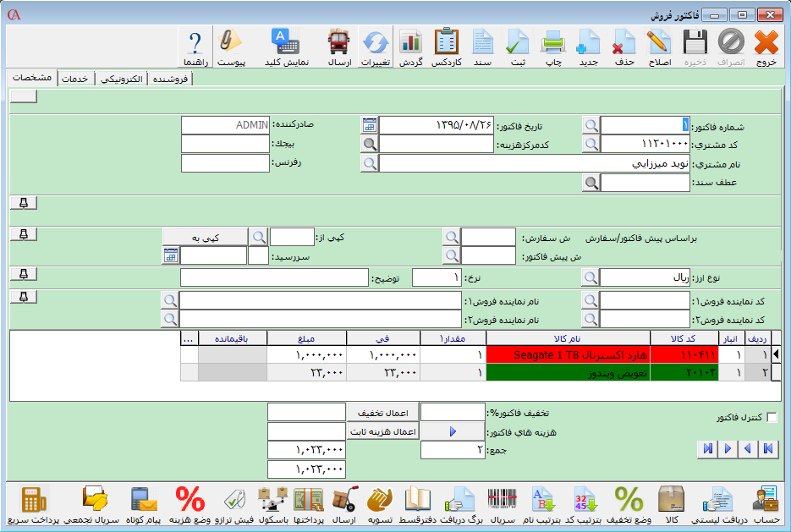The width and height of the screenshot is (791, 532).
Task: Open the کد مشتری search lookup button
Action: [x=591, y=144]
